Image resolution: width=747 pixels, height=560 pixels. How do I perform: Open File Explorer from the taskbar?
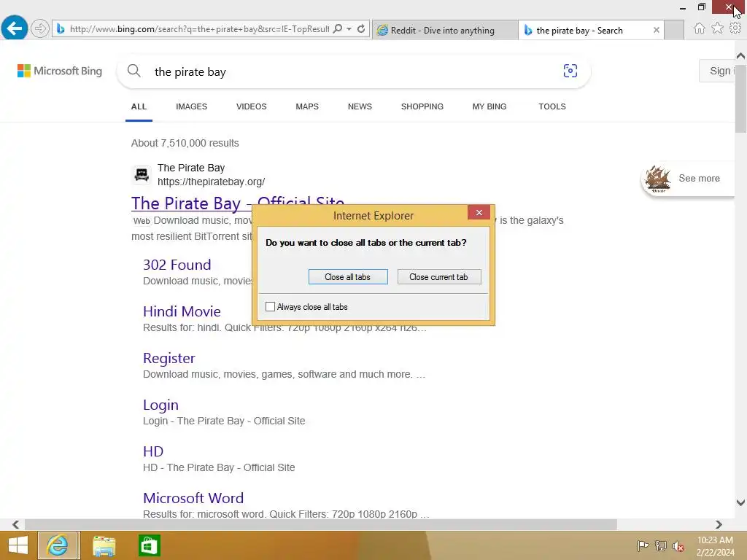(x=104, y=545)
